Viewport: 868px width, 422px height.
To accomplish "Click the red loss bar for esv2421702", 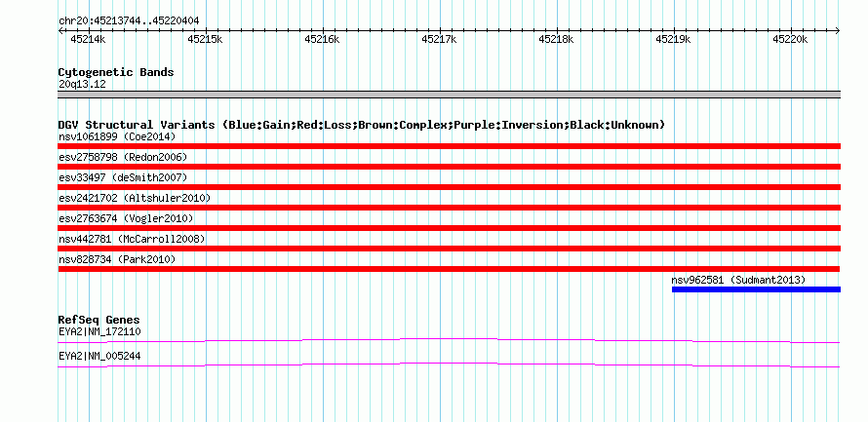I will pyautogui.click(x=449, y=208).
